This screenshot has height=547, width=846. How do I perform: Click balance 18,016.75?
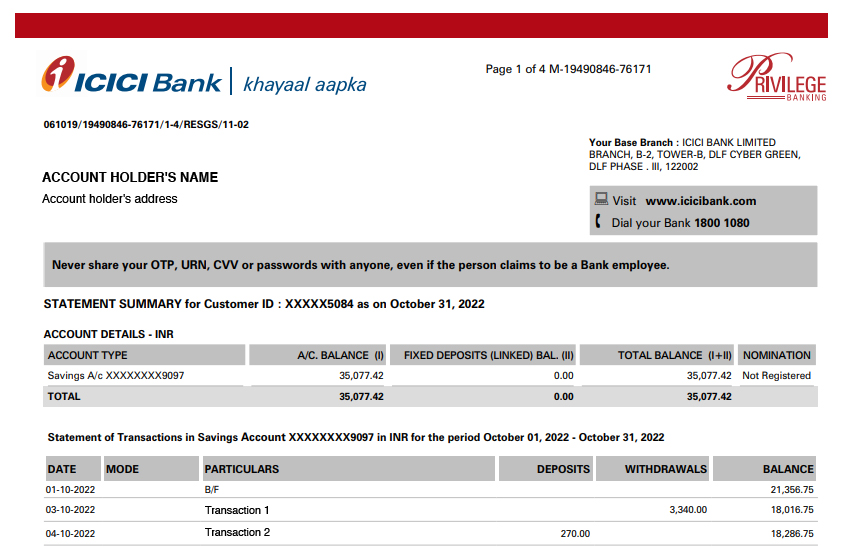pyautogui.click(x=792, y=510)
